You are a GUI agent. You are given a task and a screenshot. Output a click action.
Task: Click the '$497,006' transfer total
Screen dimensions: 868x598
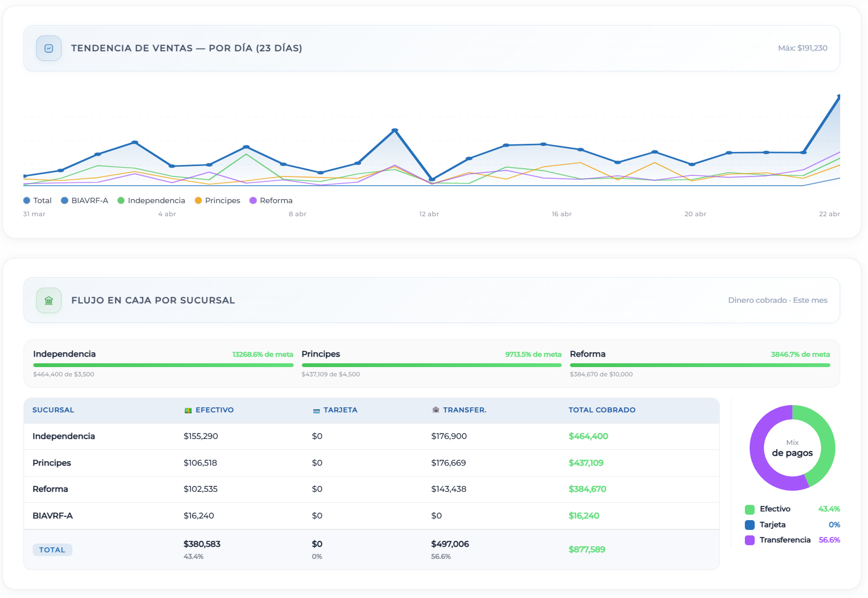click(x=450, y=544)
